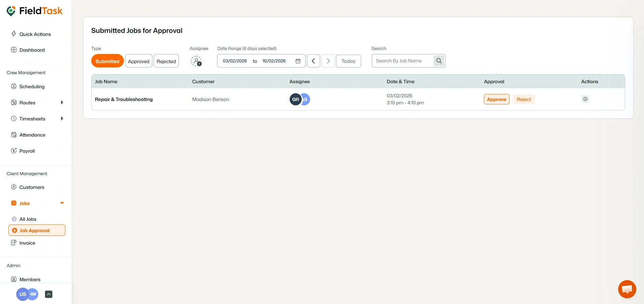Click the Today button
Viewport: 644px width, 304px height.
pos(348,61)
